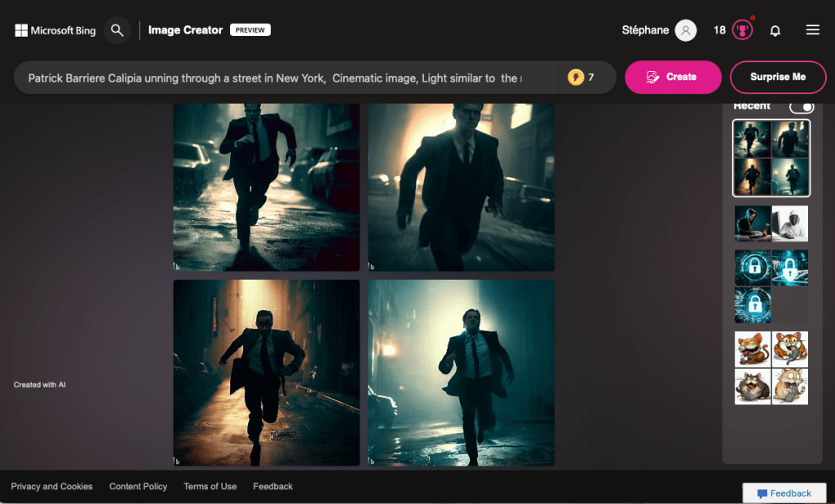Open the bottom-right teal running man image
The image size is (835, 504).
461,373
